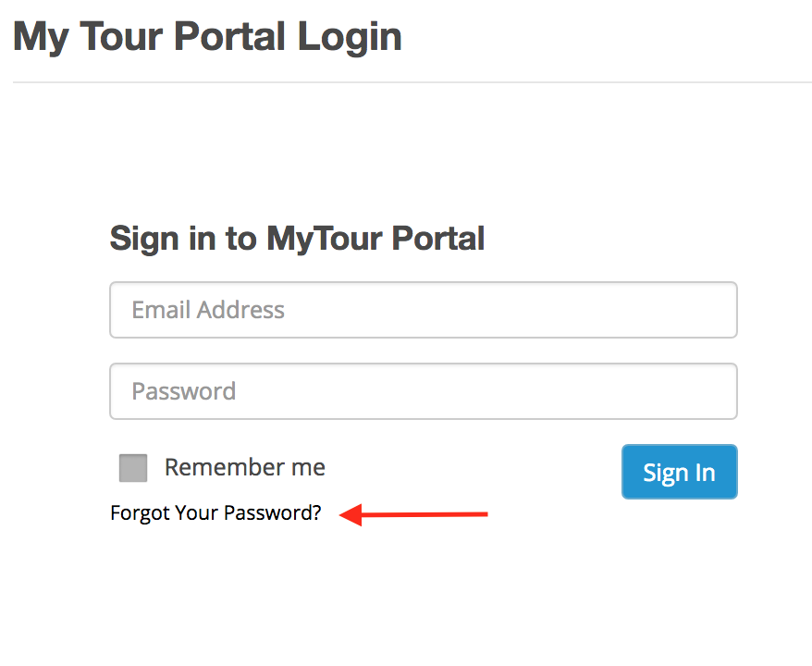Focus the Password text box
Image resolution: width=812 pixels, height=666 pixels.
click(x=423, y=391)
